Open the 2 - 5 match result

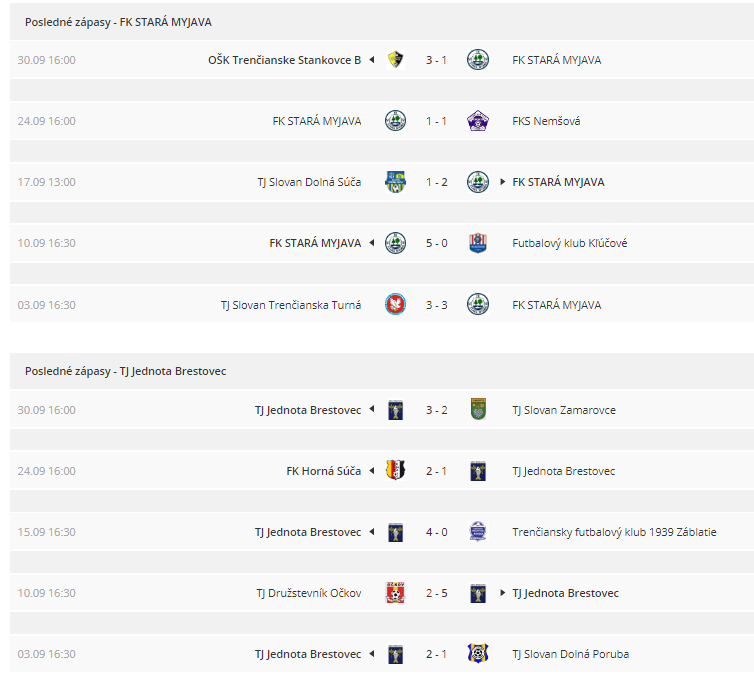[437, 593]
